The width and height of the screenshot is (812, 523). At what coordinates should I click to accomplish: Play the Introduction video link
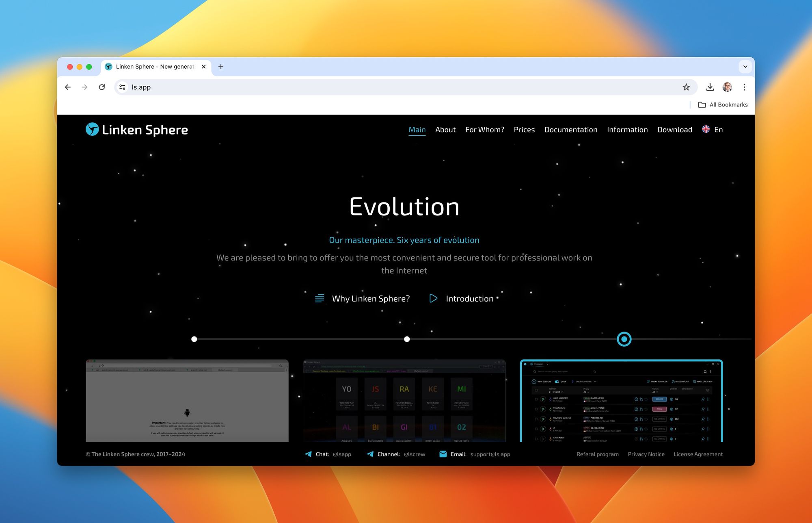(469, 299)
